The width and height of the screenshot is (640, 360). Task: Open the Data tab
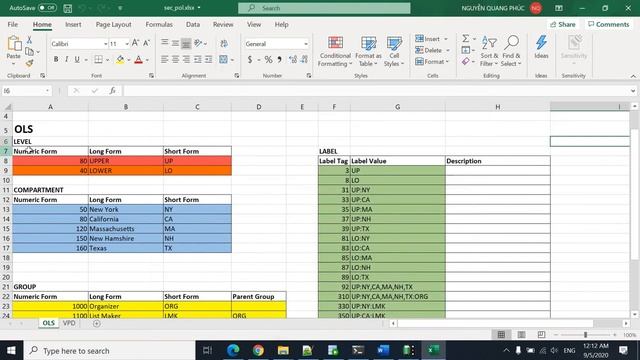coord(193,24)
